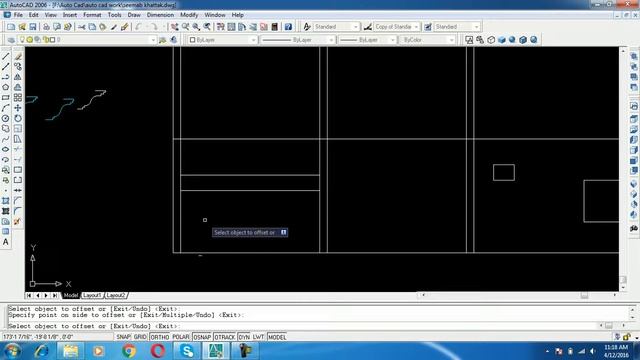Toggle DYN dynamic input in status bar
The image size is (640, 360).
(x=244, y=337)
